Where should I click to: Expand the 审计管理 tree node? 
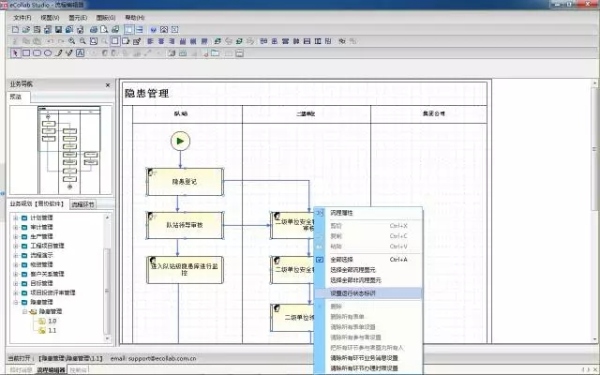(x=16, y=227)
